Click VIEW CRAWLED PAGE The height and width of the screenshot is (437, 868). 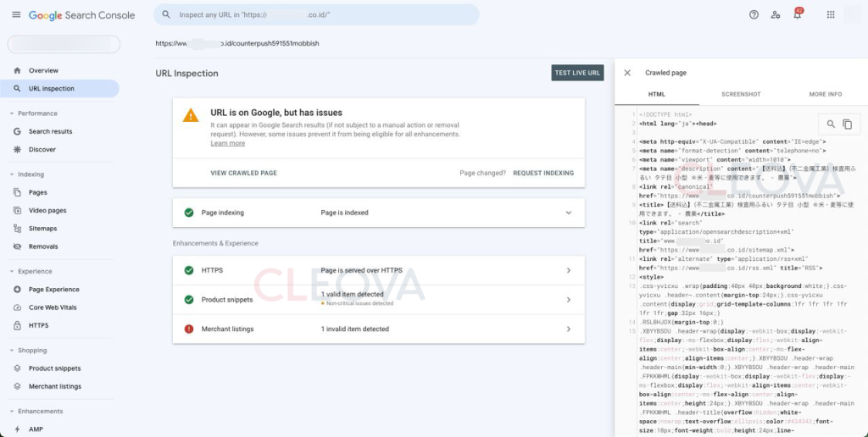[243, 173]
